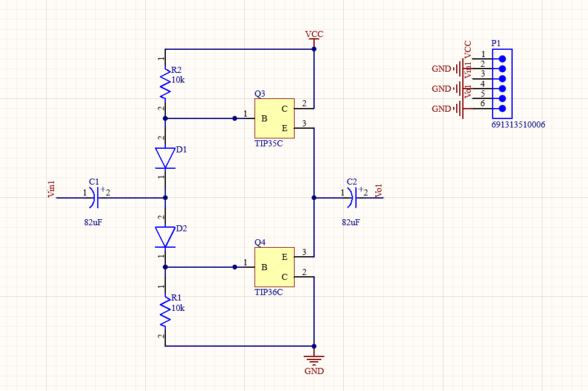Screen dimensions: 588x391
Task: Select the 82uF value under C2
Action: point(350,222)
